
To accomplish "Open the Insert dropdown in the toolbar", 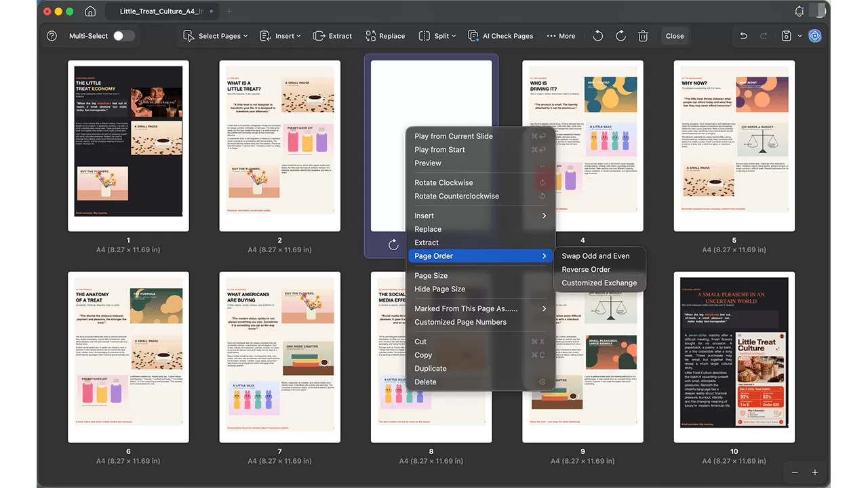I will pos(281,36).
